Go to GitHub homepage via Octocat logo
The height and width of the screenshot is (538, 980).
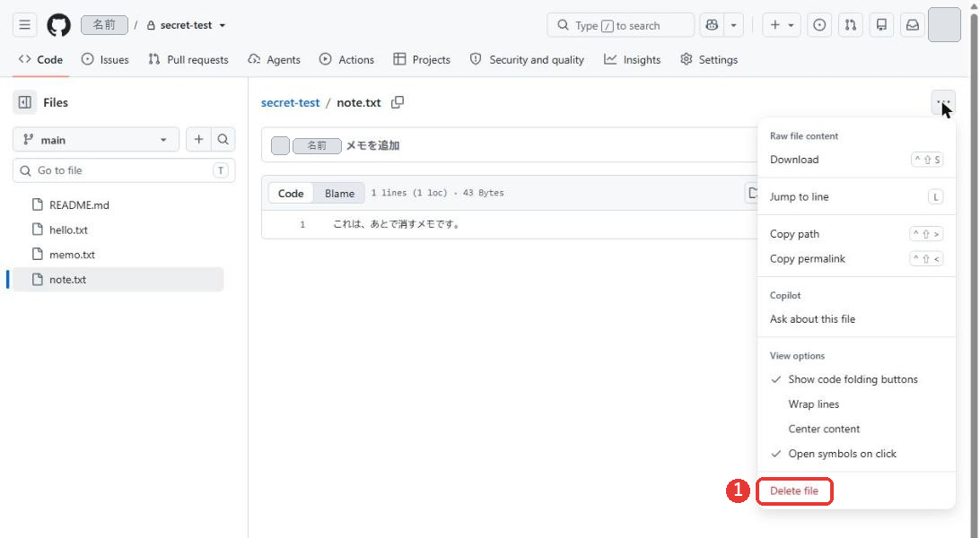click(58, 25)
